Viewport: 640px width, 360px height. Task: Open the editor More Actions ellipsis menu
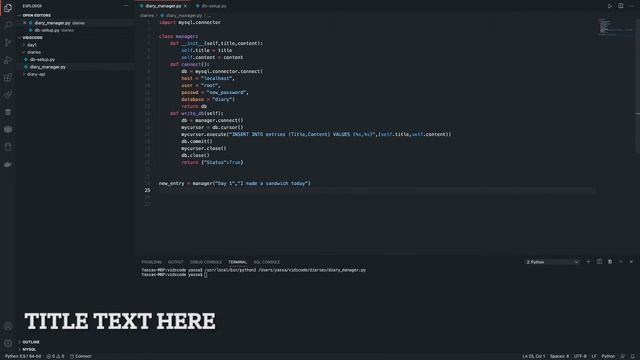(x=631, y=6)
